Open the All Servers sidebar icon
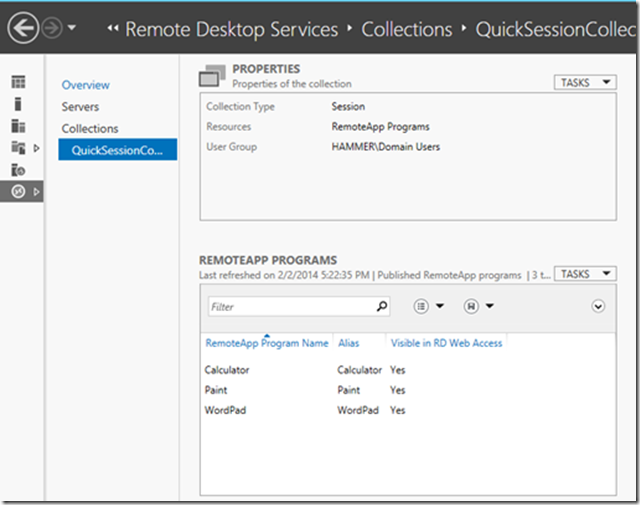This screenshot has width=640, height=505. [18, 126]
